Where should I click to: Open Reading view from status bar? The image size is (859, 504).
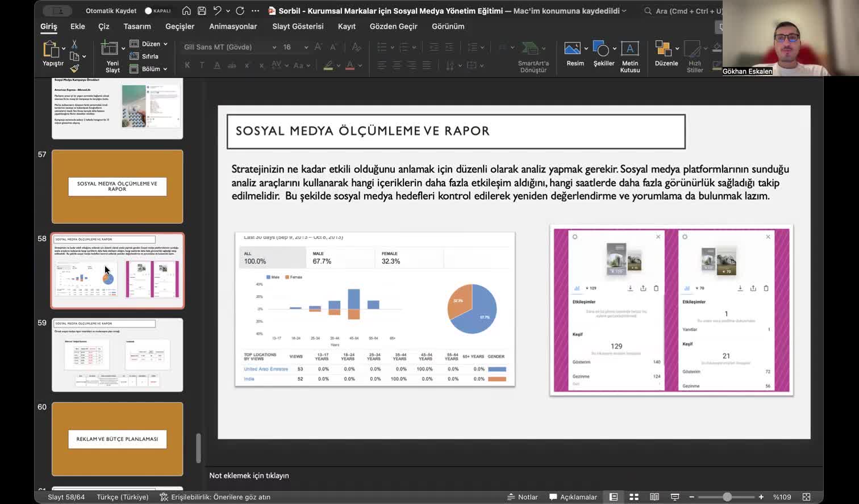pos(654,497)
